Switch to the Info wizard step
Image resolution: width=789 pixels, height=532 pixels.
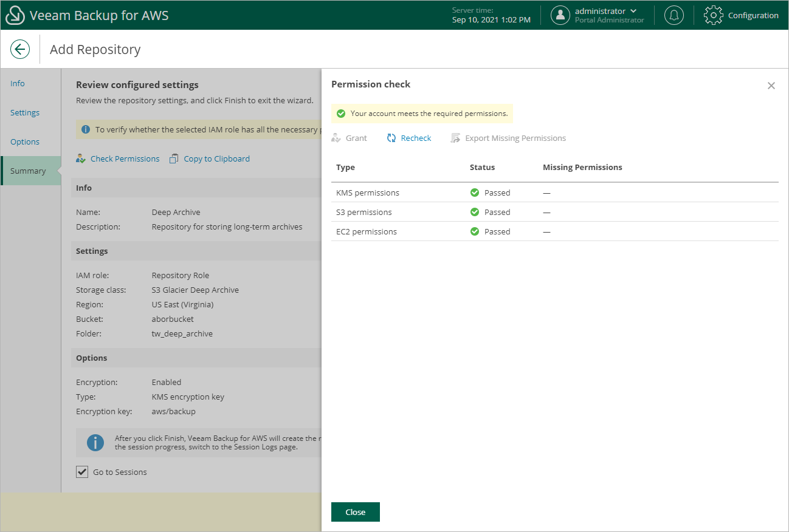(18, 84)
